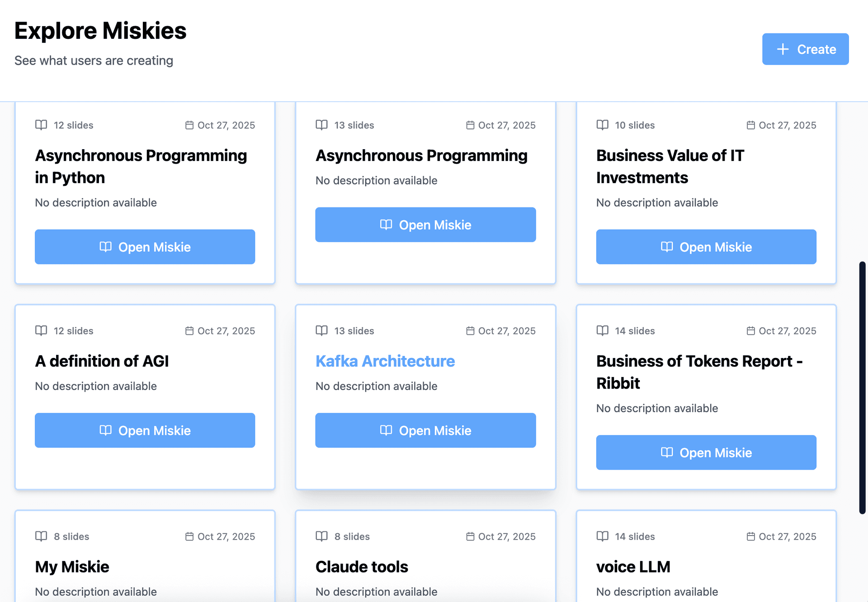The height and width of the screenshot is (602, 868).
Task: Click the Claude tools card title
Action: [362, 567]
